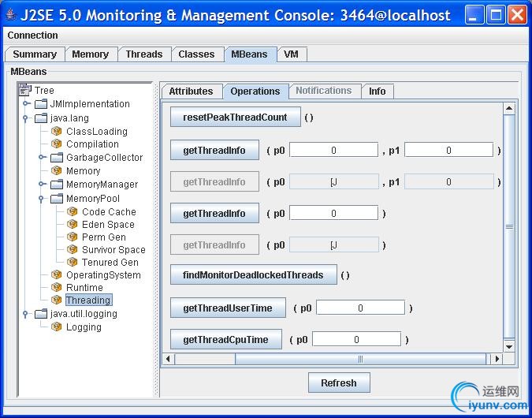Viewport: 532px width, 418px height.
Task: Click the GarbageCollector folder icon
Action: click(x=57, y=157)
